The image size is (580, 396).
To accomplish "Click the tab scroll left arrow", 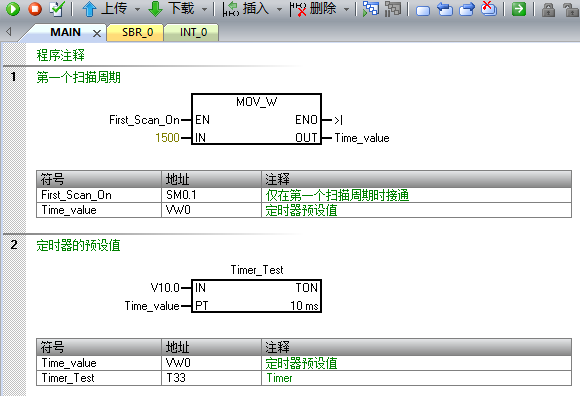I will 9,32.
